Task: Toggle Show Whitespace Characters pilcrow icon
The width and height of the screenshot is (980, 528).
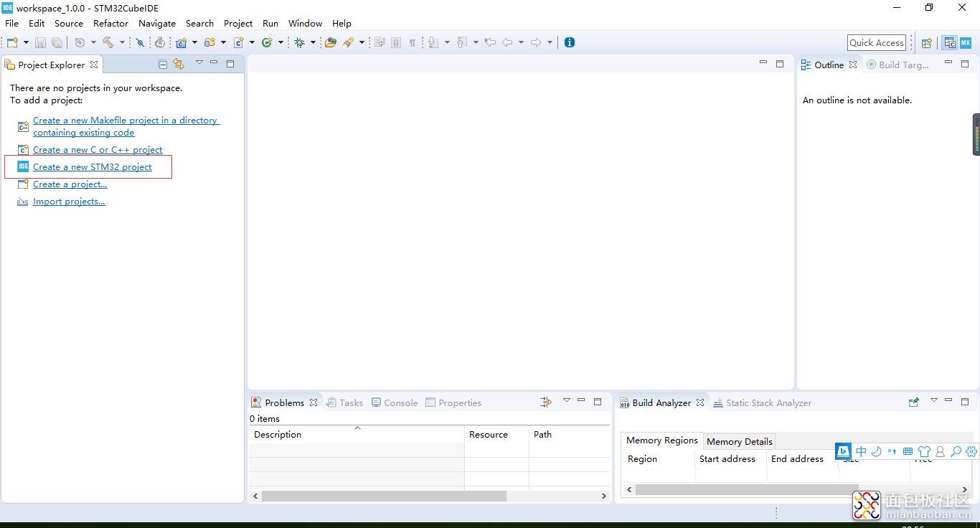Action: (x=413, y=43)
